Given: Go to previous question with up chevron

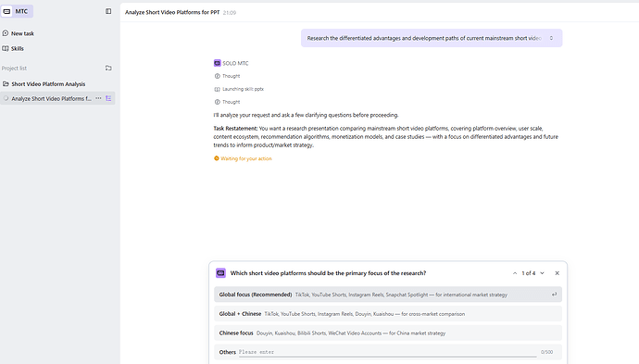Looking at the screenshot, I should (515, 273).
